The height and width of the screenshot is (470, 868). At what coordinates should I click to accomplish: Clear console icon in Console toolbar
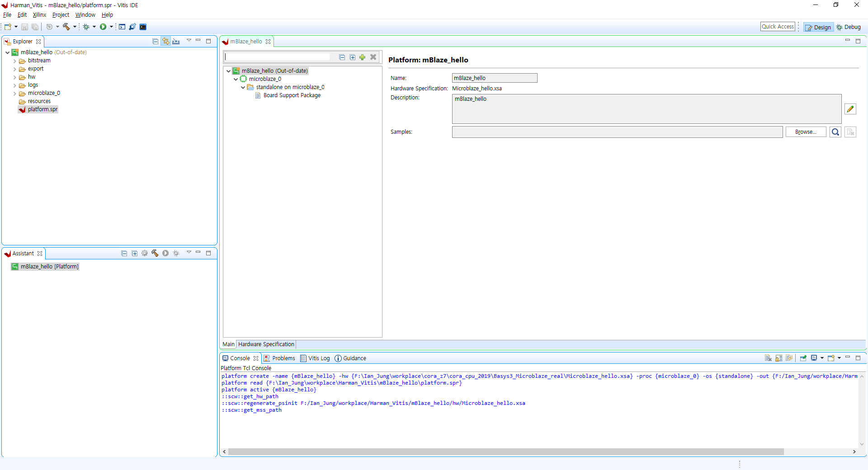tap(768, 358)
